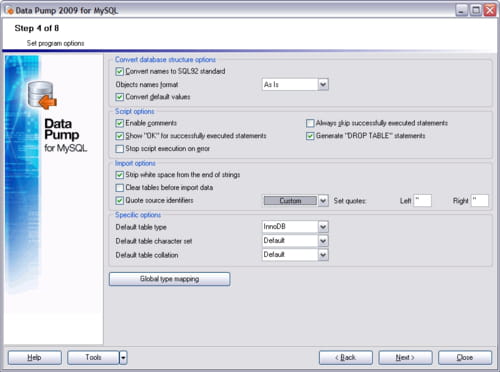Click the 'Set quotes:' label

coord(350,201)
